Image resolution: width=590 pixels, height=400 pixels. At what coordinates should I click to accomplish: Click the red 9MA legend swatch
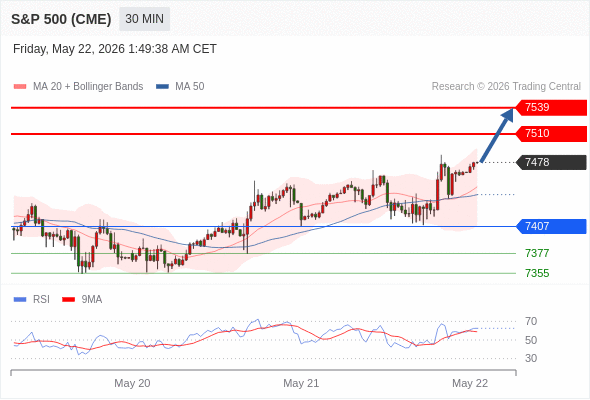point(68,300)
